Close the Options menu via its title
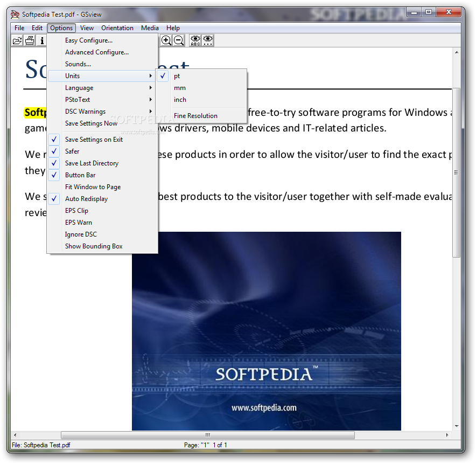 point(61,28)
